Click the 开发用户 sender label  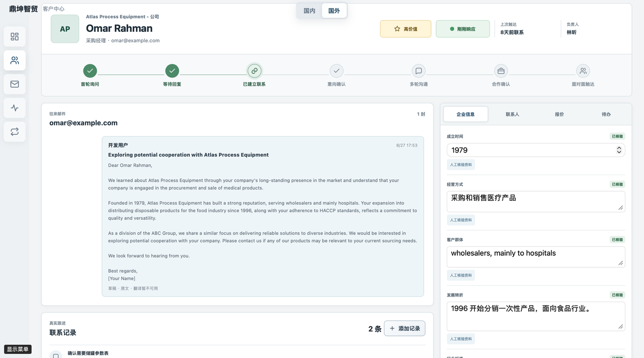[x=118, y=146]
